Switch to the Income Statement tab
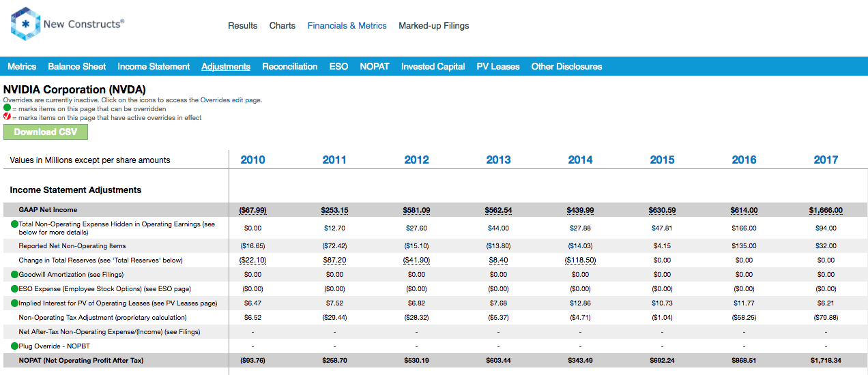This screenshot has width=868, height=375. click(154, 67)
